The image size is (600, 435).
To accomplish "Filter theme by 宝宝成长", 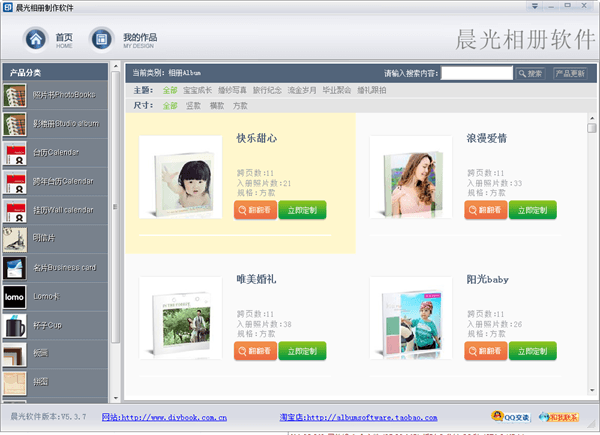I will pos(198,90).
